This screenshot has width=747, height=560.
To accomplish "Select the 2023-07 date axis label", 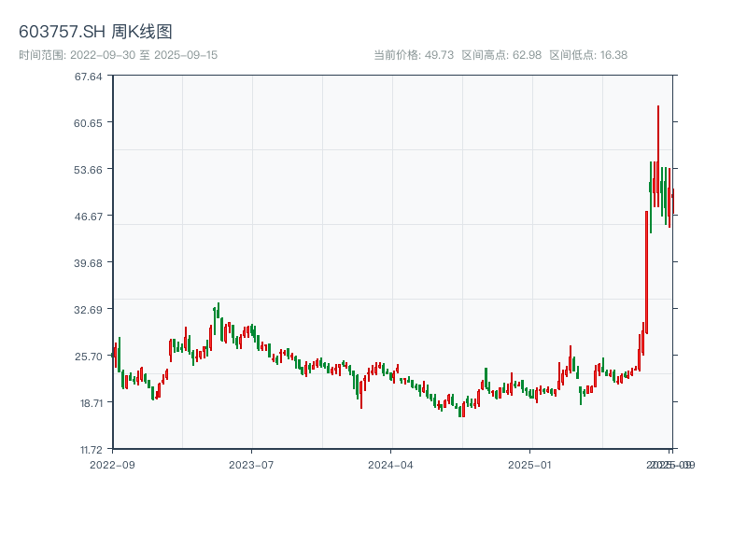I will [x=251, y=464].
